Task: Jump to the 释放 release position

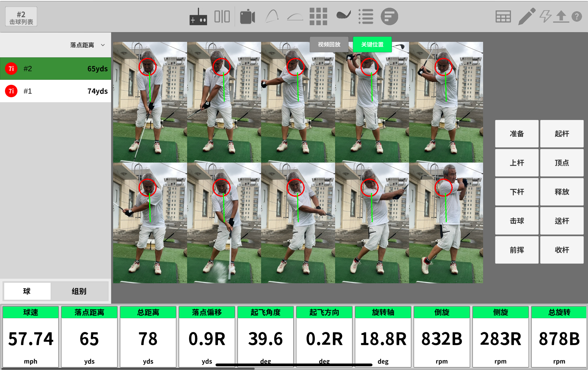Action: (x=562, y=192)
